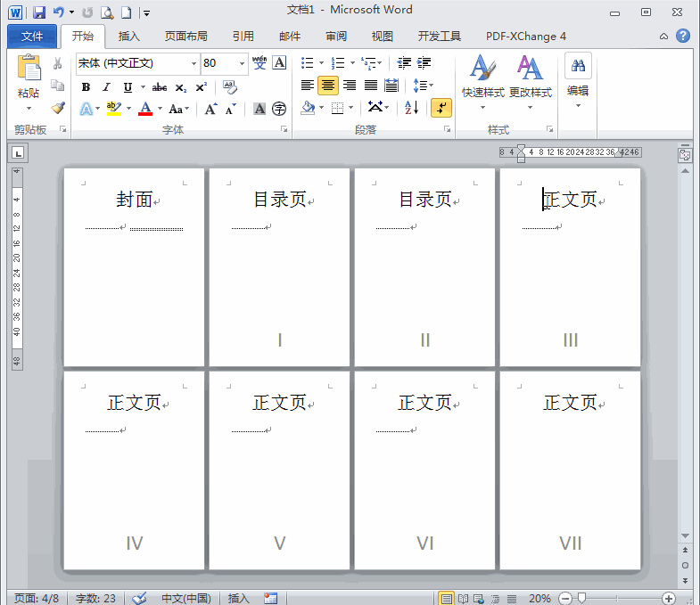Grow font size with large A icon
This screenshot has height=605, width=700.
pos(210,109)
